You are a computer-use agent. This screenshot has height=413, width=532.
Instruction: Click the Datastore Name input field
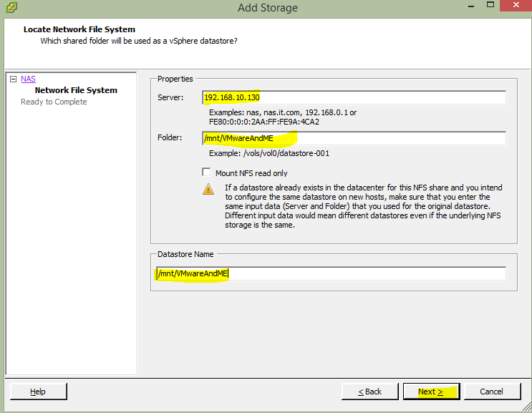tap(331, 273)
